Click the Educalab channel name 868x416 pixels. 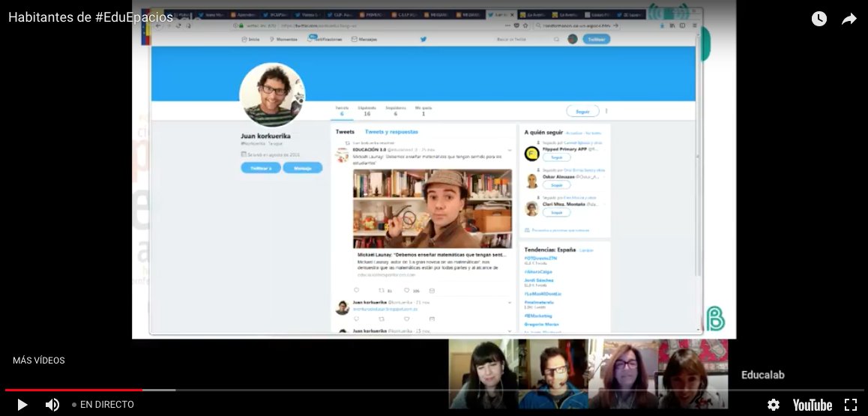coord(763,375)
